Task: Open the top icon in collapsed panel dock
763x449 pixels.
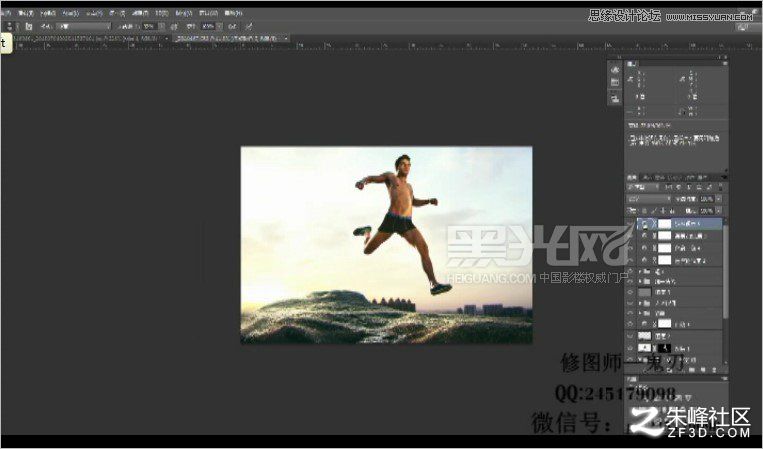Action: pyautogui.click(x=615, y=70)
